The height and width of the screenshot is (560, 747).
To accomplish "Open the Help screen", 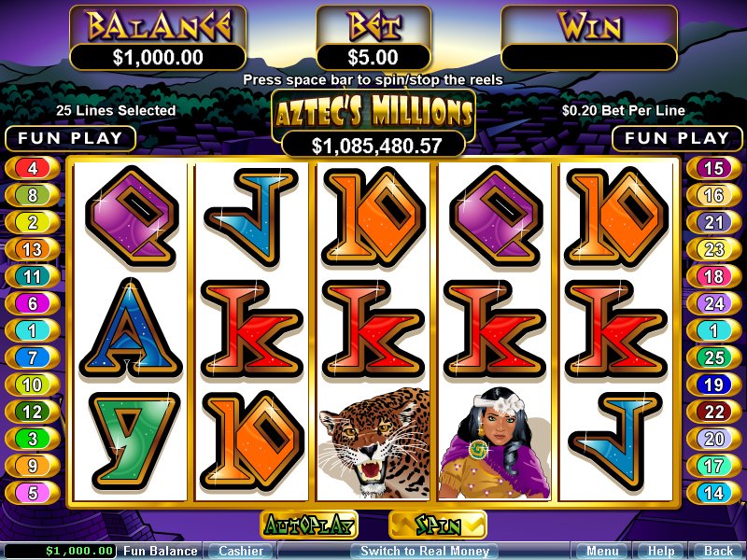I will [x=661, y=552].
